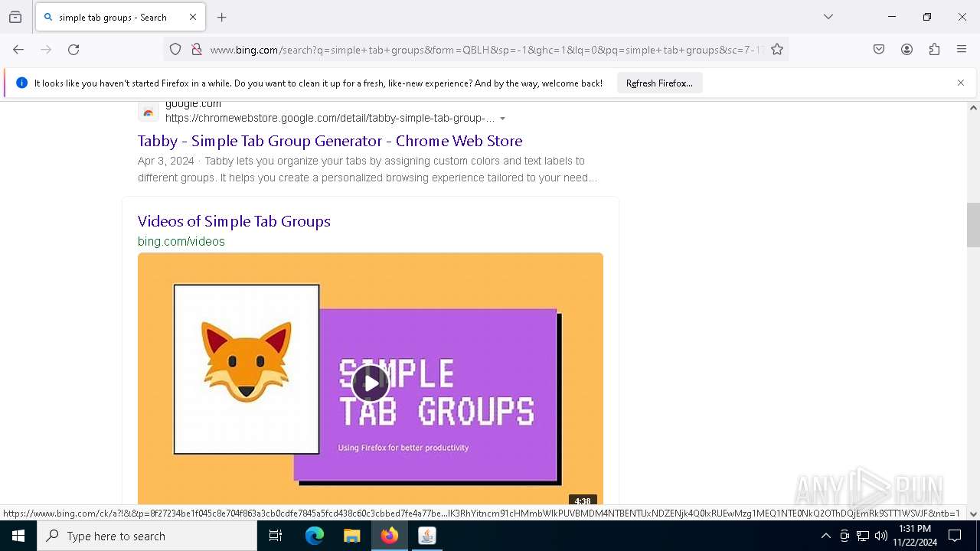Click the info icon in notification bar
980x551 pixels.
(21, 83)
